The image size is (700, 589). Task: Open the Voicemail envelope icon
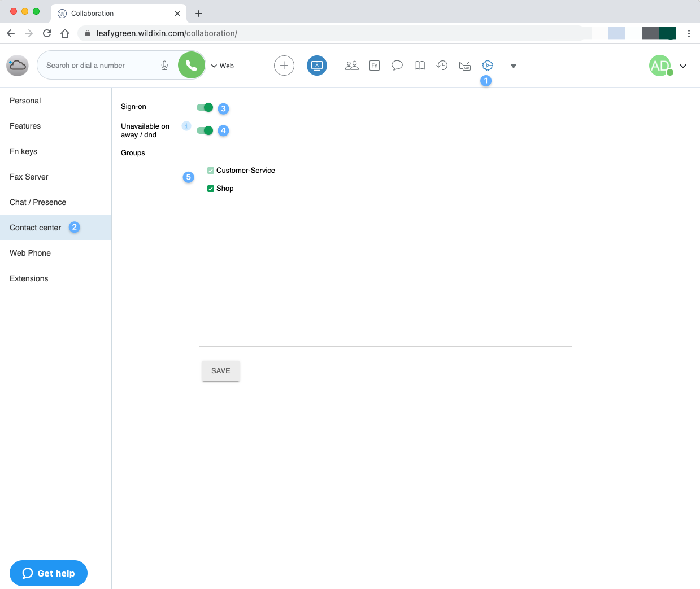(x=465, y=66)
